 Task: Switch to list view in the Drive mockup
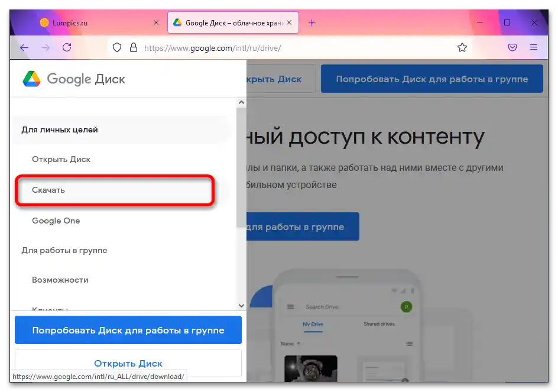click(x=410, y=344)
